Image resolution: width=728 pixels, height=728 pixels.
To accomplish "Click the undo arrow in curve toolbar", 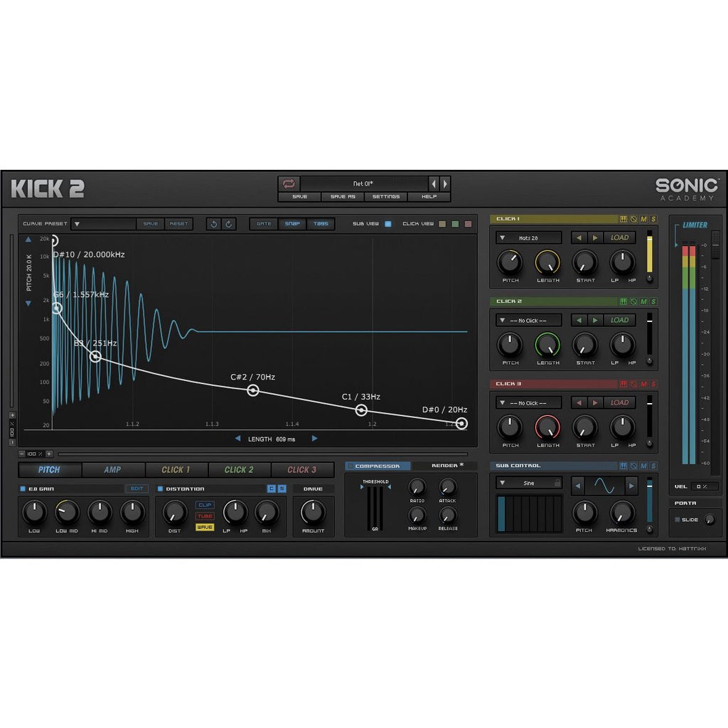I will tap(214, 224).
